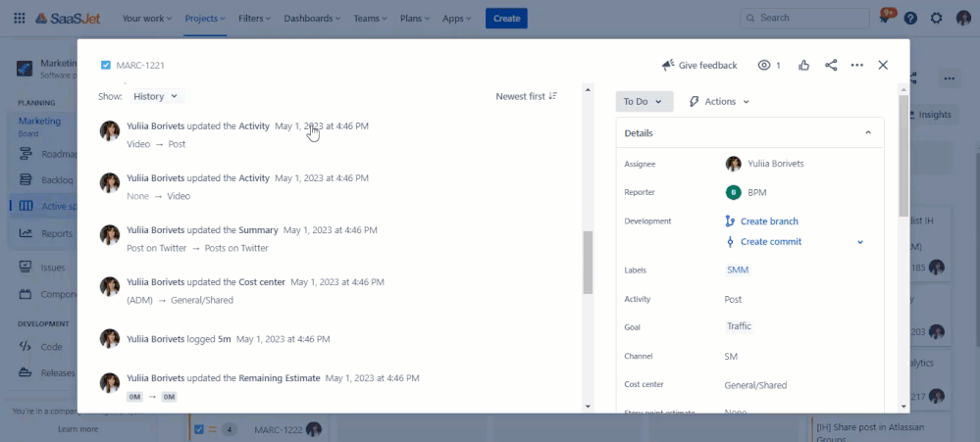The width and height of the screenshot is (980, 442).
Task: Click the 'Post on Twitter → Posts on Twitter' entry
Action: (x=197, y=248)
